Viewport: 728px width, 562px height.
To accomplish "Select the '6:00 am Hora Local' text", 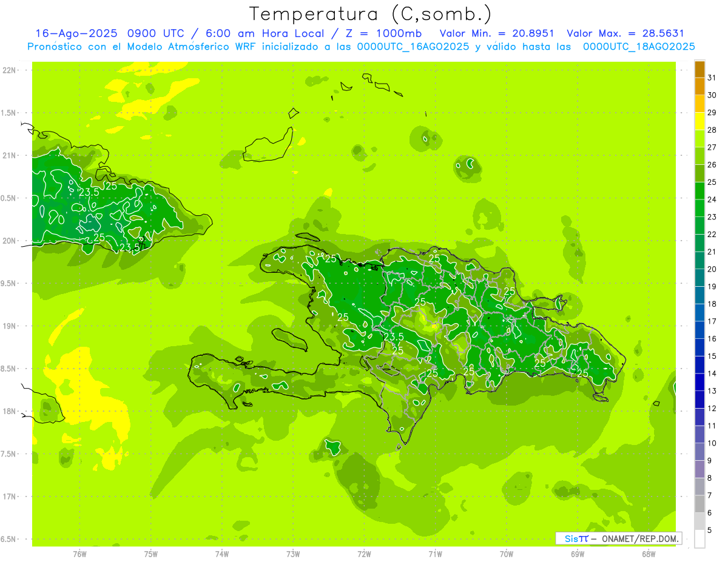I will (267, 33).
